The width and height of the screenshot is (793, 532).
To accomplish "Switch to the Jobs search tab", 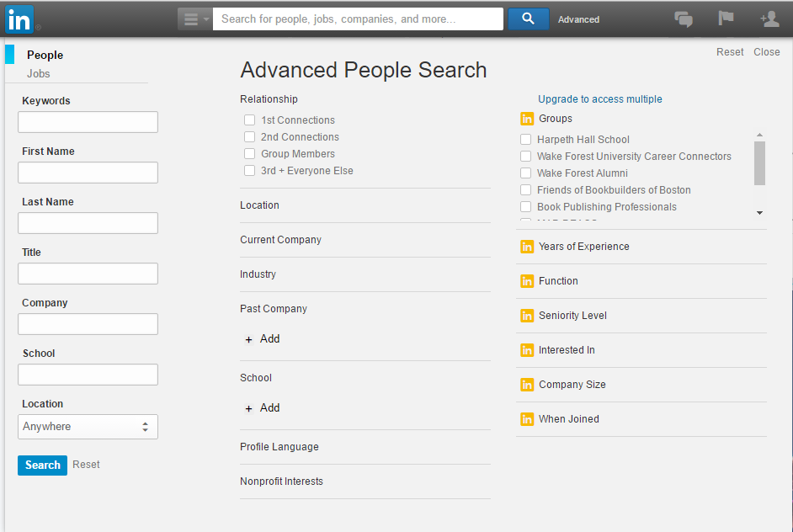I will click(x=39, y=74).
